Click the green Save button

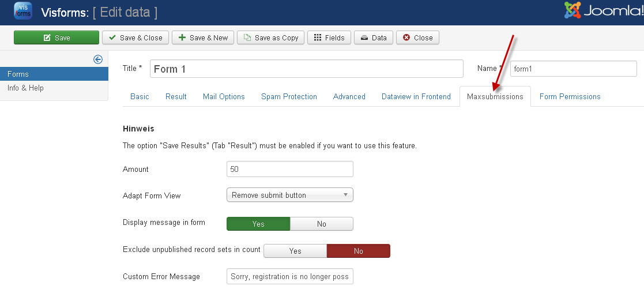[57, 37]
